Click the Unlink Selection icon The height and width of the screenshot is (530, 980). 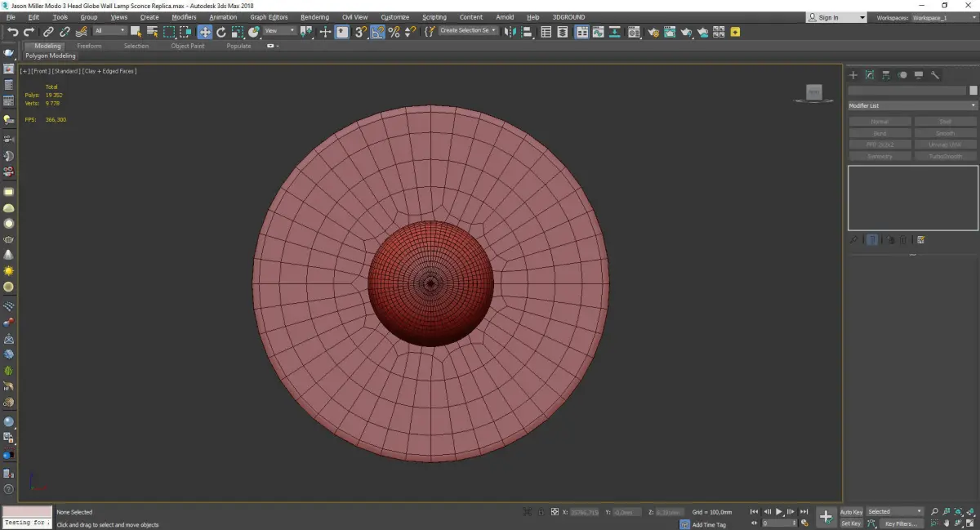[x=65, y=32]
